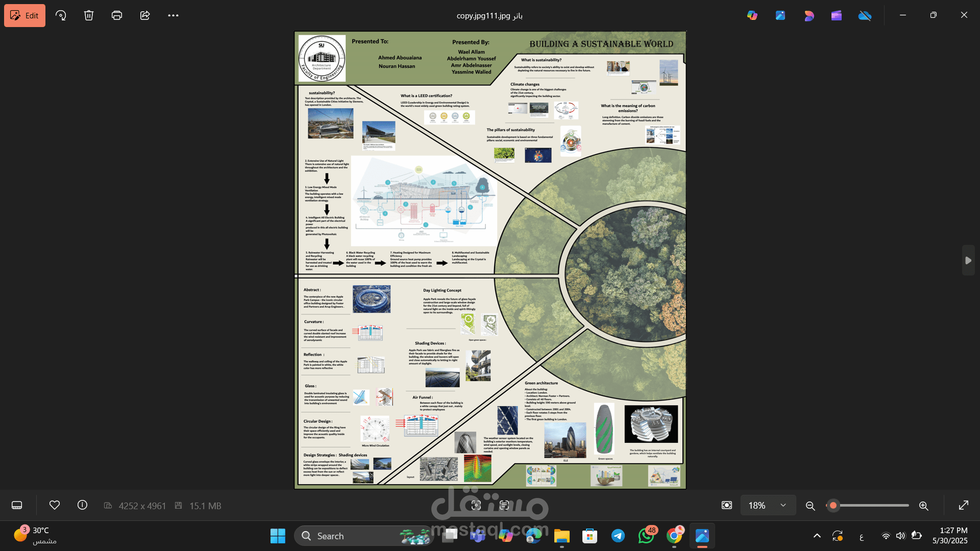Share the photo

point(145,15)
